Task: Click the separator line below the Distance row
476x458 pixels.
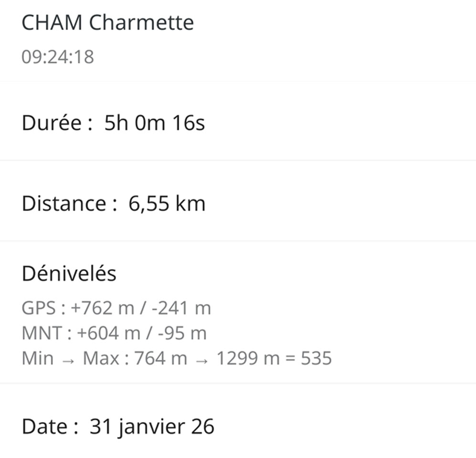Action: pyautogui.click(x=238, y=241)
